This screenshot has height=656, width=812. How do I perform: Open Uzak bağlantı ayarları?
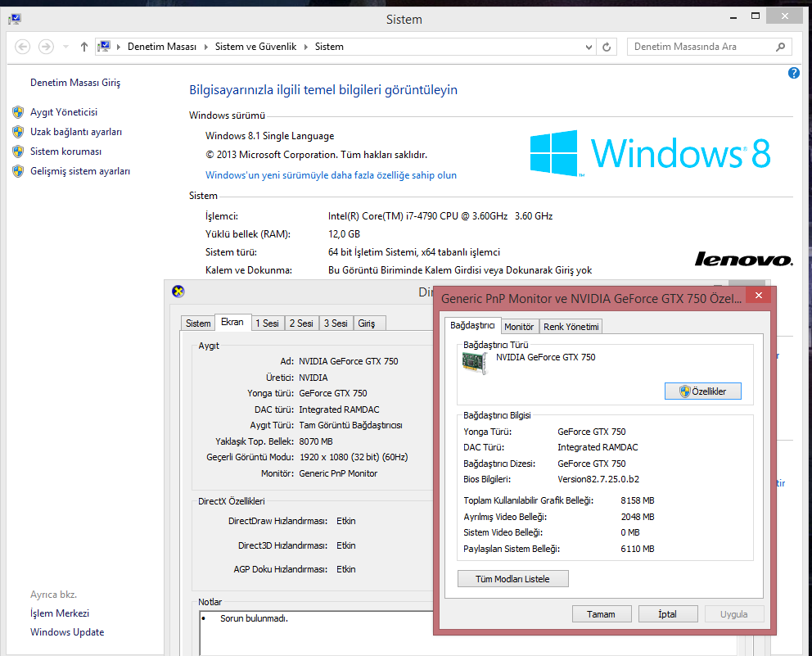[x=76, y=132]
